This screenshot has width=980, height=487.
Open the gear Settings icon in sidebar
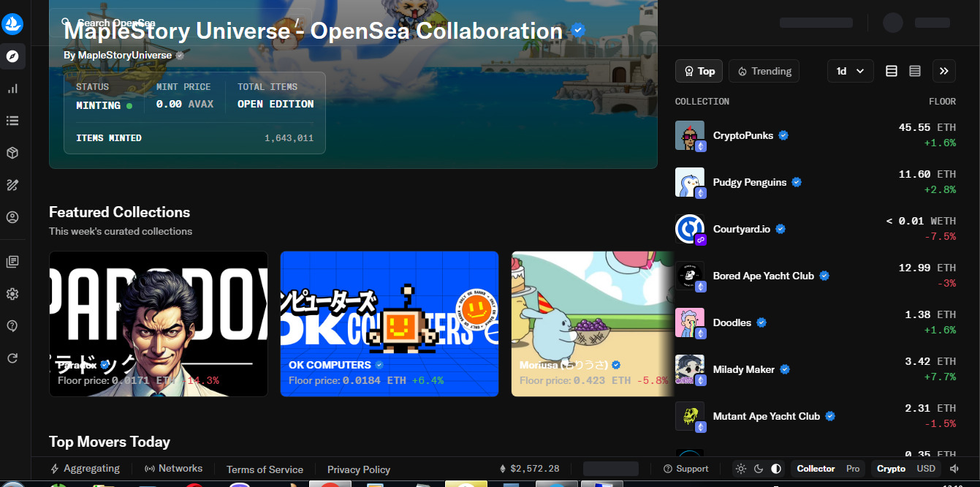(12, 293)
